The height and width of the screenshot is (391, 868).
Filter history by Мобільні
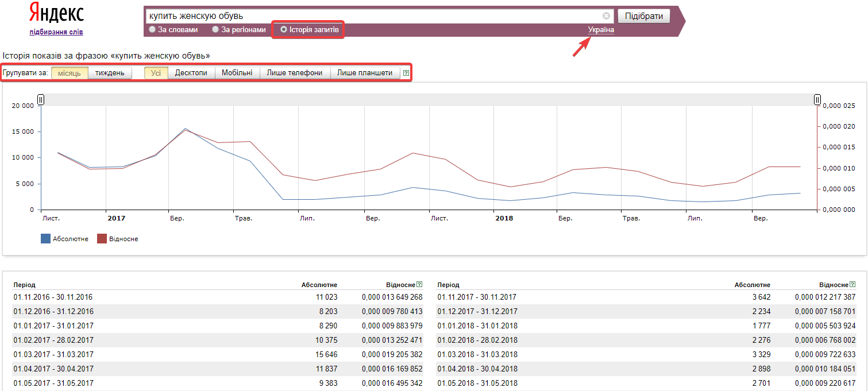[x=237, y=73]
